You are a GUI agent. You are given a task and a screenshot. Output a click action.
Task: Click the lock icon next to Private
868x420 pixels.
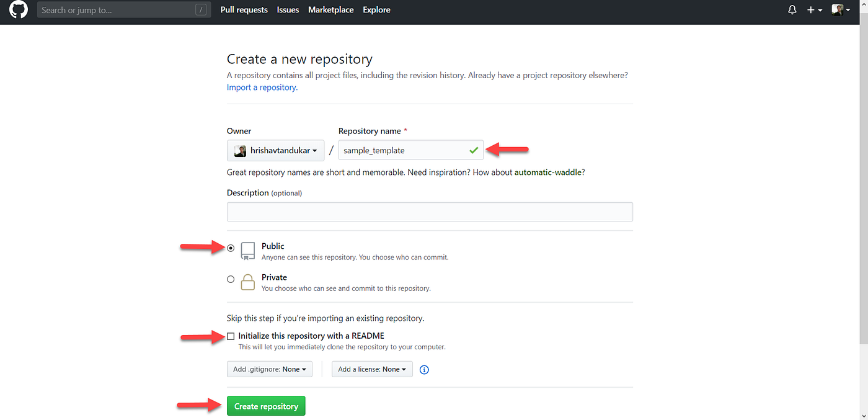(x=247, y=282)
